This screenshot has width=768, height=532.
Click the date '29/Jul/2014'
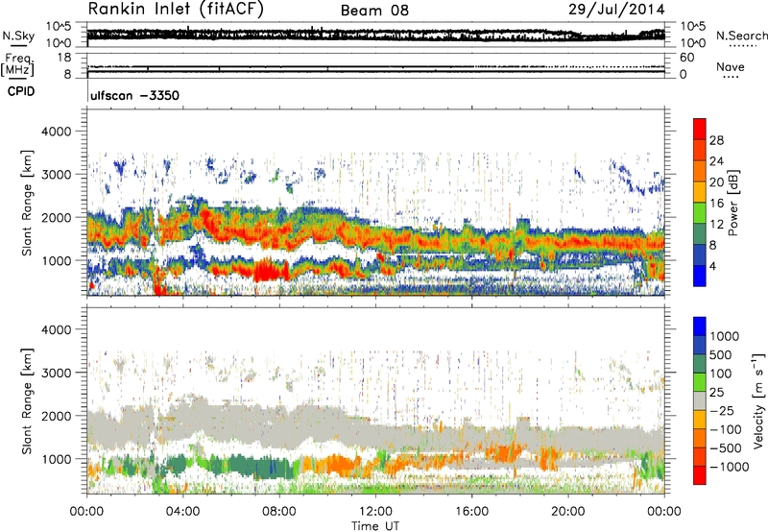tap(616, 10)
